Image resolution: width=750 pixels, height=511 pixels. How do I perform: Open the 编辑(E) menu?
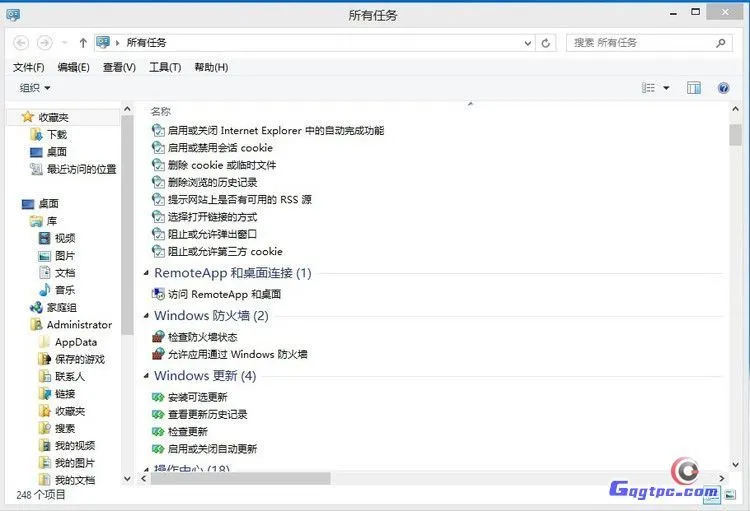74,67
